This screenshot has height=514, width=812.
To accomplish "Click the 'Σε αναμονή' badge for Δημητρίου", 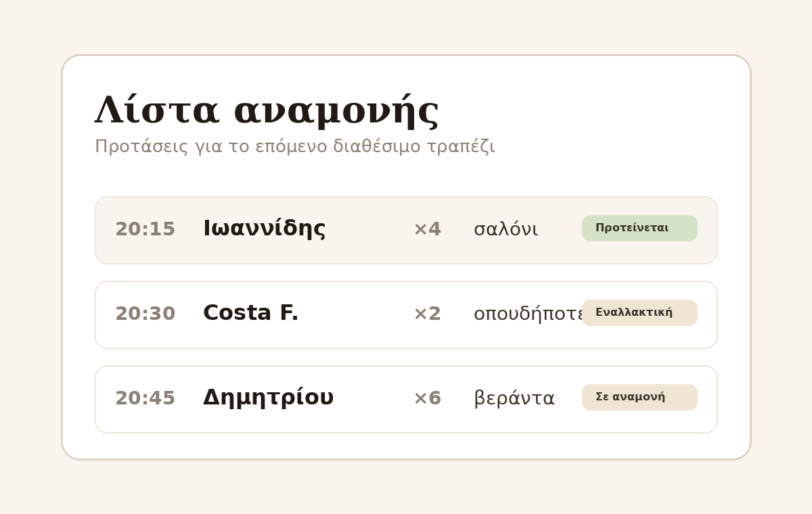I will click(639, 398).
